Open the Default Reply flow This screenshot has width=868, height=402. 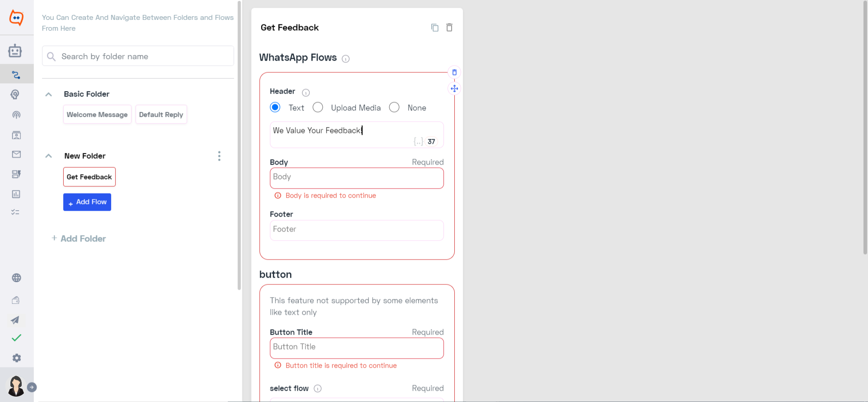tap(161, 114)
